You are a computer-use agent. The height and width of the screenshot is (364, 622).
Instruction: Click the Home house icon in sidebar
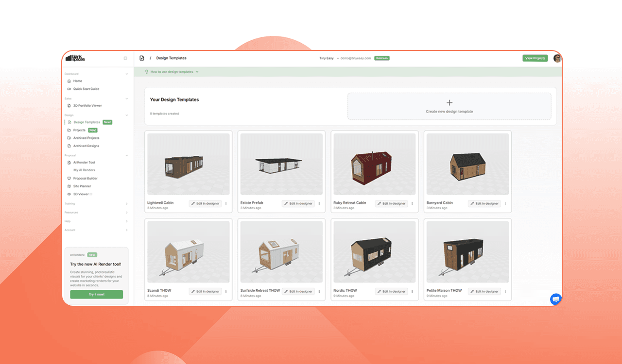coord(69,81)
